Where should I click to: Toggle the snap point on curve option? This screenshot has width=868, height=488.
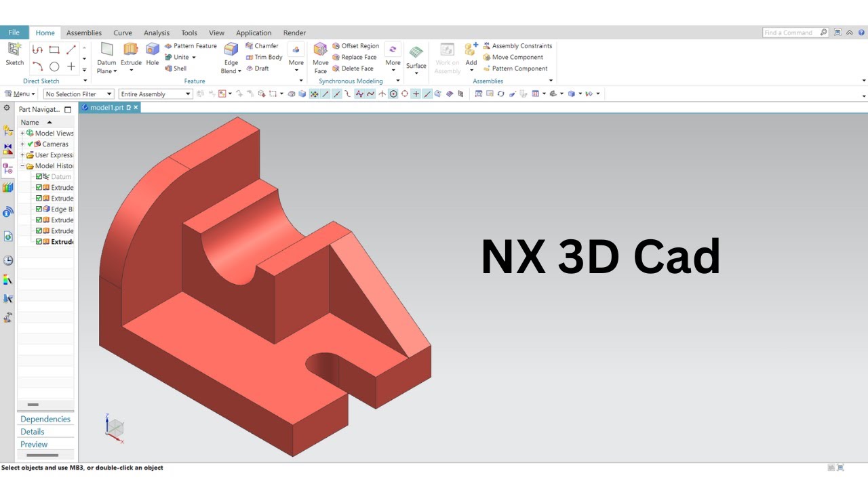(427, 94)
